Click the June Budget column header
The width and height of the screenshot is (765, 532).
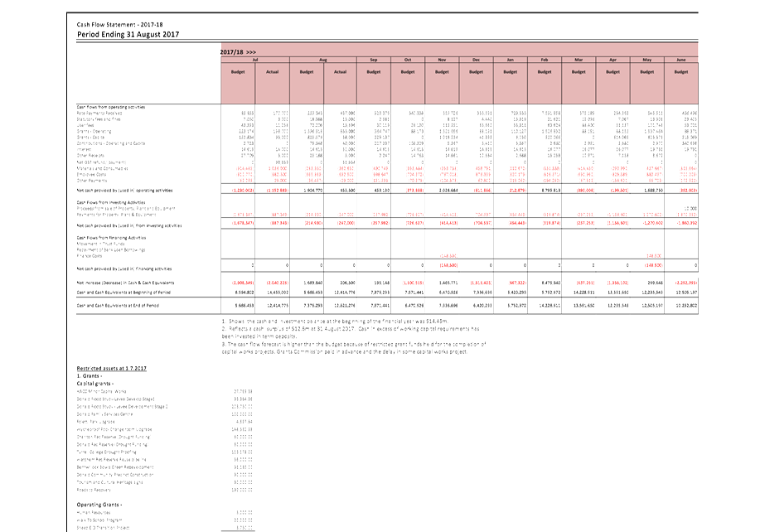[x=680, y=72]
